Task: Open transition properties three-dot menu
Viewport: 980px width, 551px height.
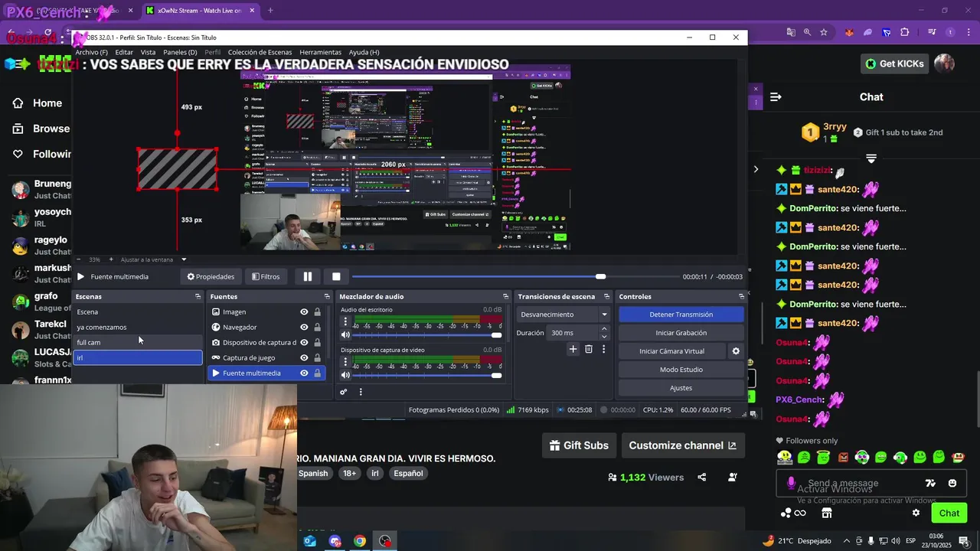Action: 603,349
